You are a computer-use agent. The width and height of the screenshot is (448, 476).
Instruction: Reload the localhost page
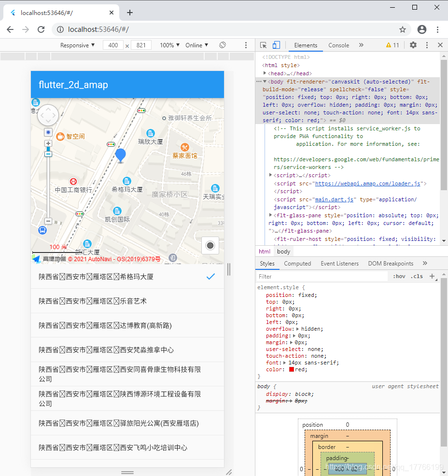pos(41,29)
